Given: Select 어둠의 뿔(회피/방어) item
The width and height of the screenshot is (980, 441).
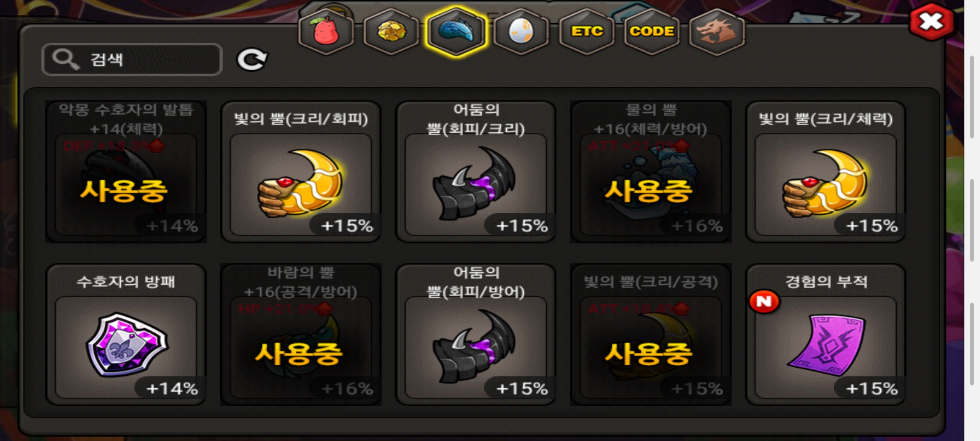Looking at the screenshot, I should click(476, 335).
